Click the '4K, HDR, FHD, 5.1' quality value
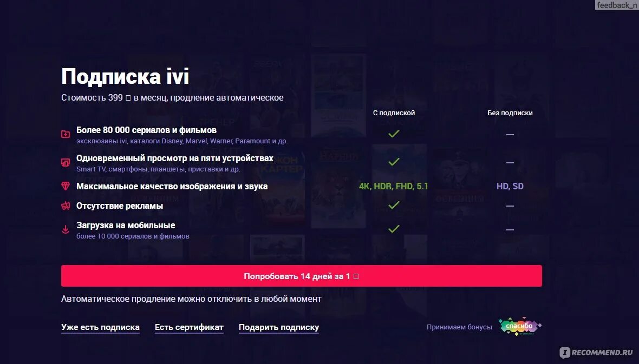 pos(394,186)
